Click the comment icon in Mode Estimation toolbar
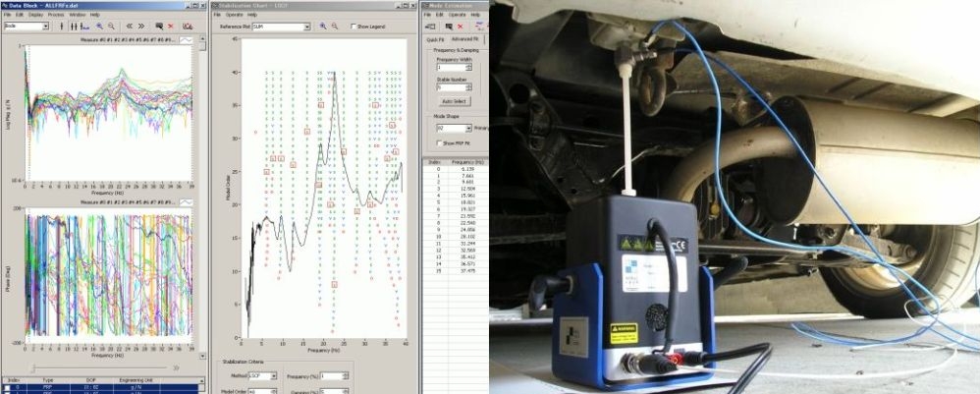980x394 pixels. pyautogui.click(x=449, y=27)
